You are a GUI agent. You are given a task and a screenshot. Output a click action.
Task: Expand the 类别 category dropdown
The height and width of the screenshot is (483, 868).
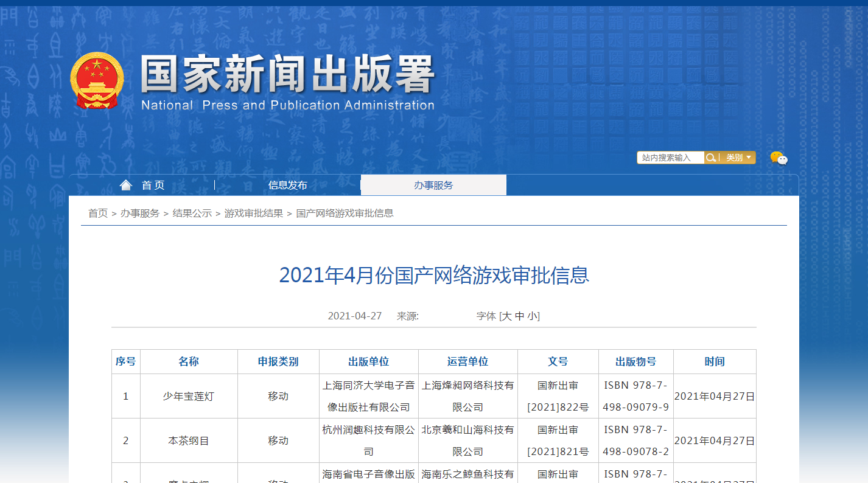(739, 158)
